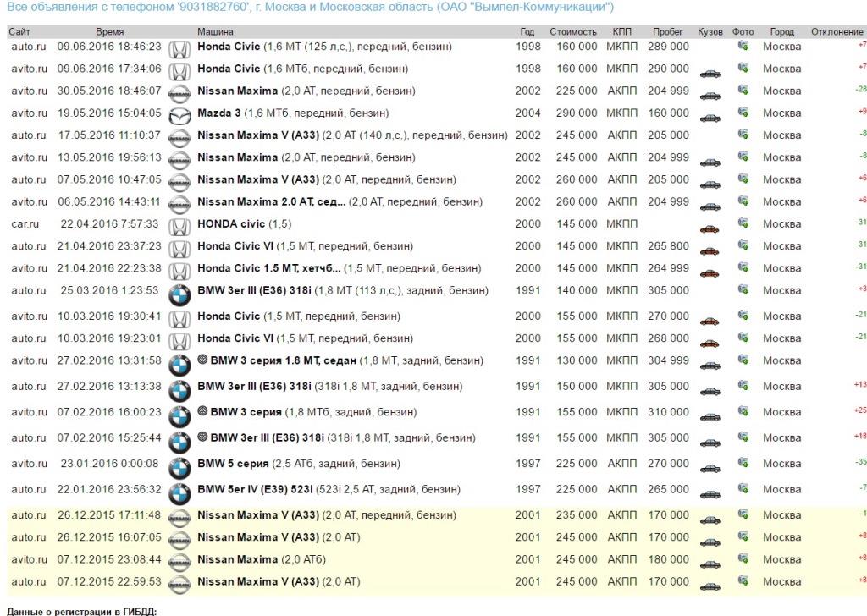
Task: Open 'BMW 5 серия' listing link
Action: coord(233,464)
